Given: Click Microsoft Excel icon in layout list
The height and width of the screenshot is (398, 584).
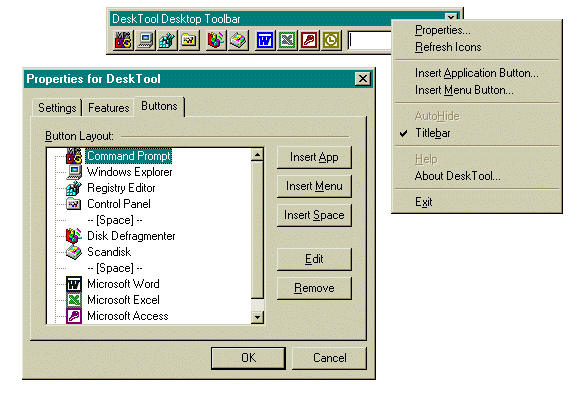Looking at the screenshot, I should [74, 300].
